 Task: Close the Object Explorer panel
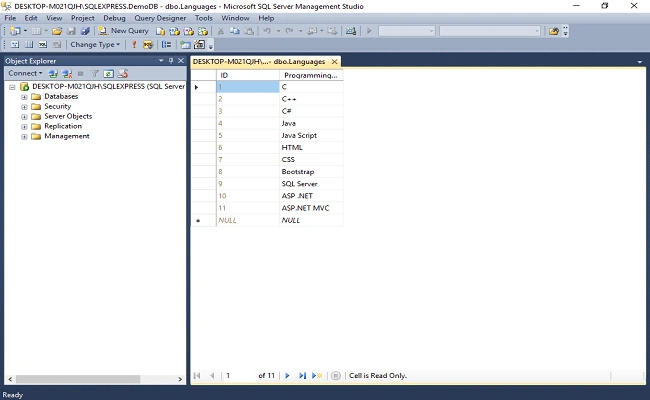(181, 61)
